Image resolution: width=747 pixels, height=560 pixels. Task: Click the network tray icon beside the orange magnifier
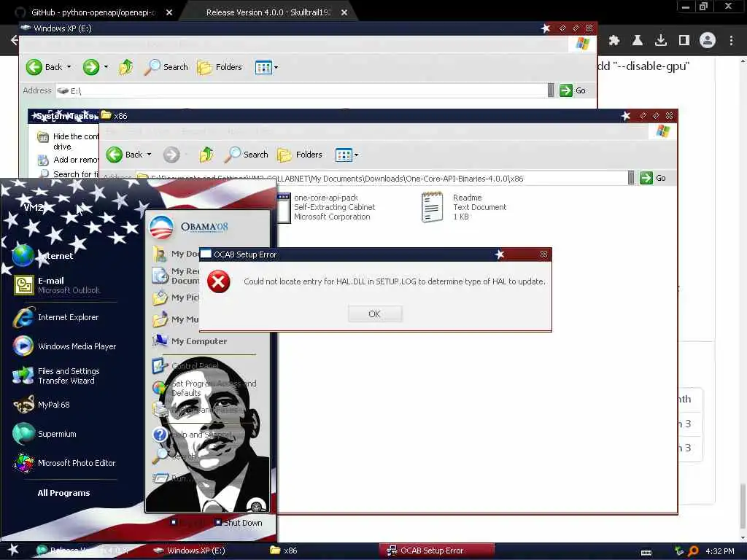(x=679, y=551)
